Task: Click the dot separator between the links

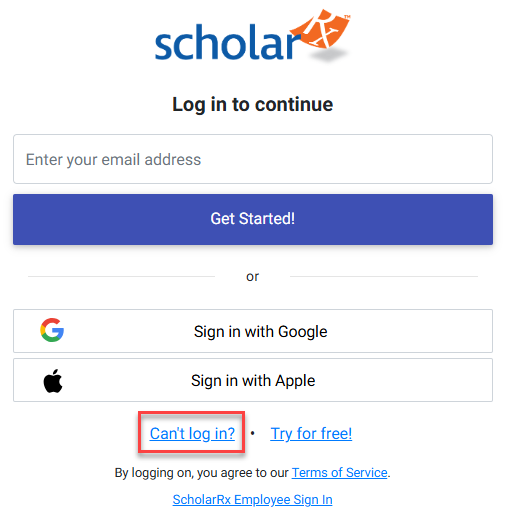Action: pos(253,433)
